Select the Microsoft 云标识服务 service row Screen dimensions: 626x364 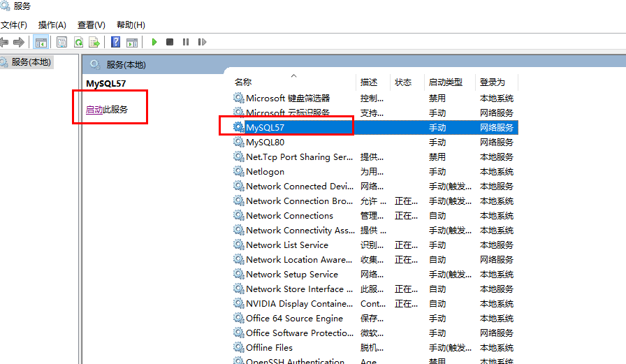tap(375, 113)
